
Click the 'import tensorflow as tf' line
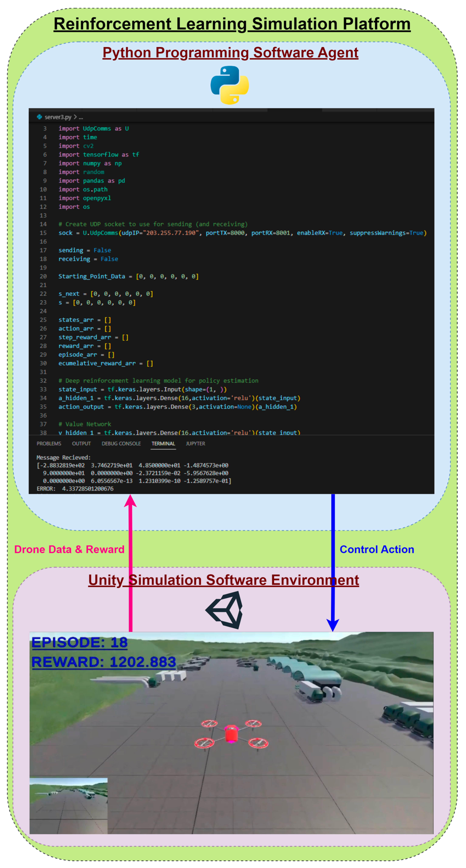(99, 154)
